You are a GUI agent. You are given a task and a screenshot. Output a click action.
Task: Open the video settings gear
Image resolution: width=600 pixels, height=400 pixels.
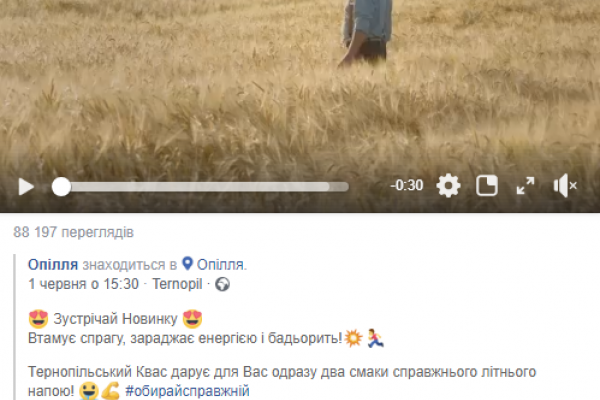pos(448,186)
